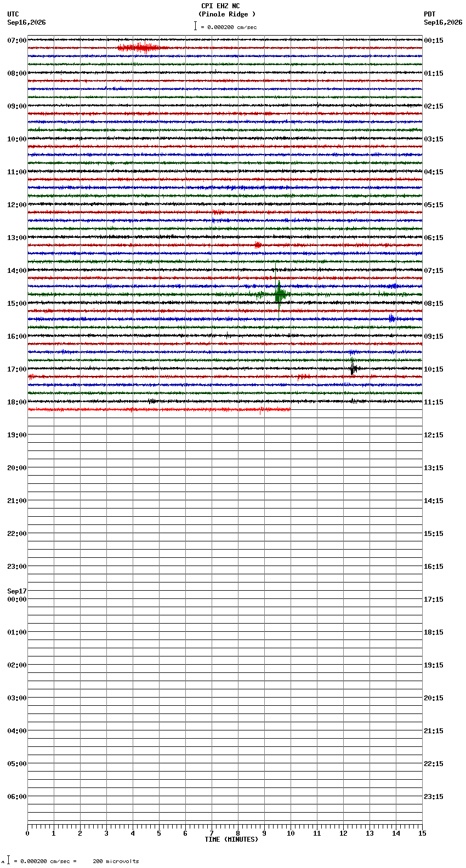The image size is (466, 868).
Task: Click the 08:15 PDT row label
Action: (434, 304)
